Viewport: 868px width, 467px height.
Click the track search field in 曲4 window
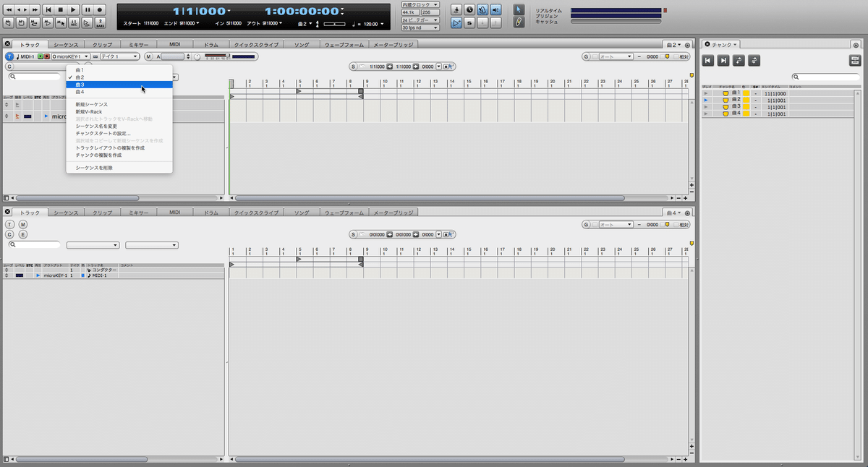[x=34, y=245]
